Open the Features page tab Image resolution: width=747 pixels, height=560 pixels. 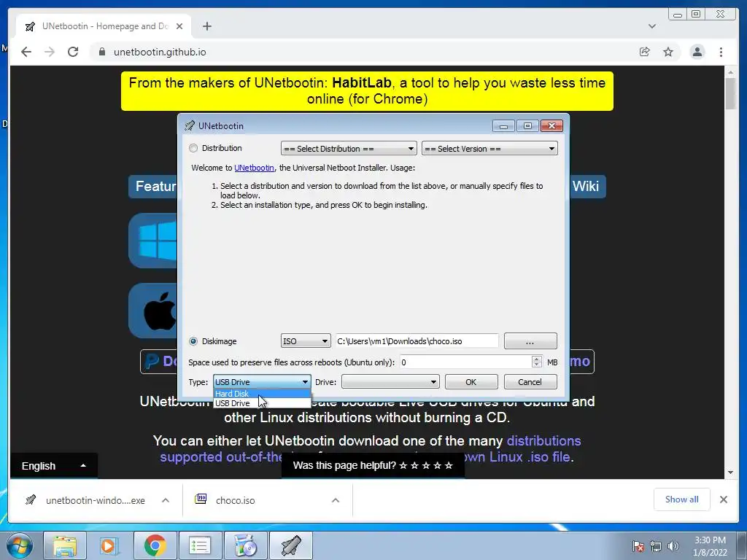pos(153,186)
